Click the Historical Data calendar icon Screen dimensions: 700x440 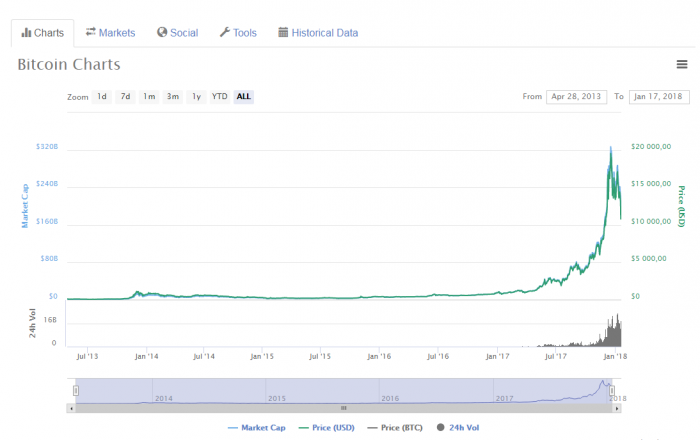pyautogui.click(x=283, y=32)
